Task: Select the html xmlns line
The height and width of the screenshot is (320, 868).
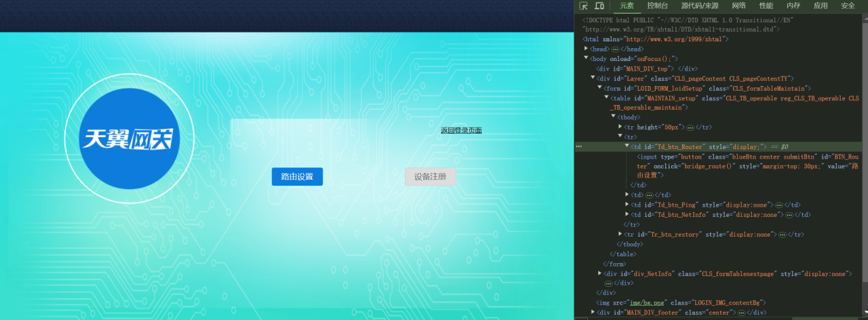Action: pyautogui.click(x=656, y=40)
